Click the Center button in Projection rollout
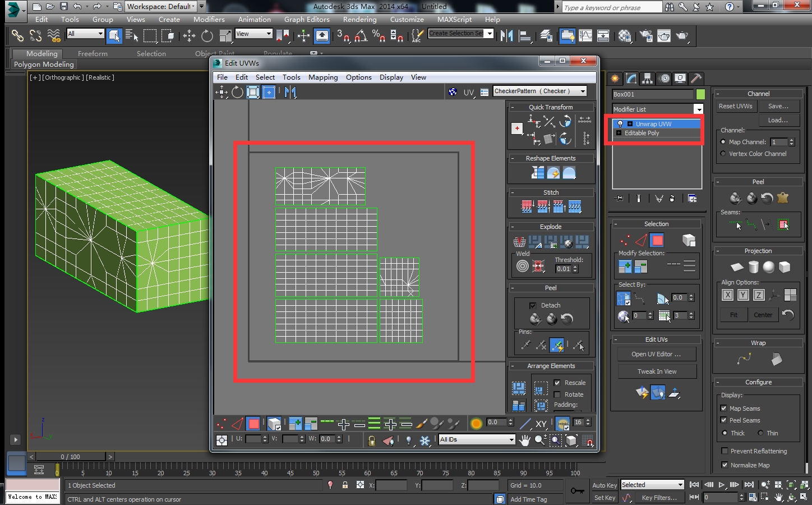 (763, 315)
